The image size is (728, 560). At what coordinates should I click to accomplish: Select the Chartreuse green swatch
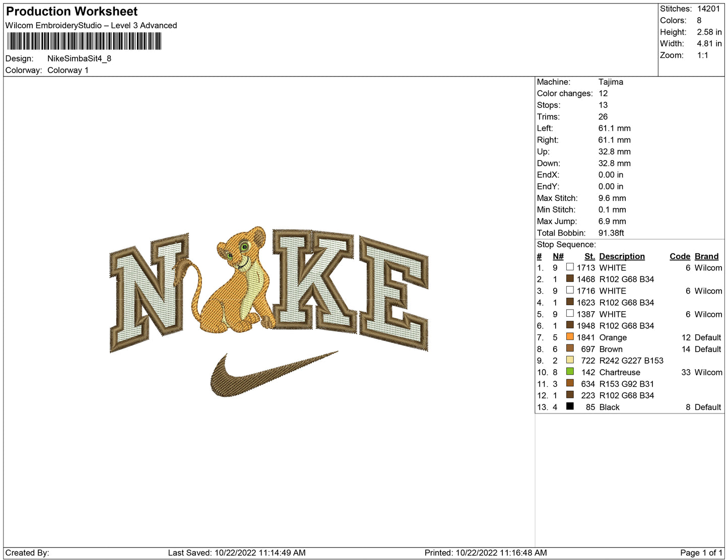tap(570, 371)
